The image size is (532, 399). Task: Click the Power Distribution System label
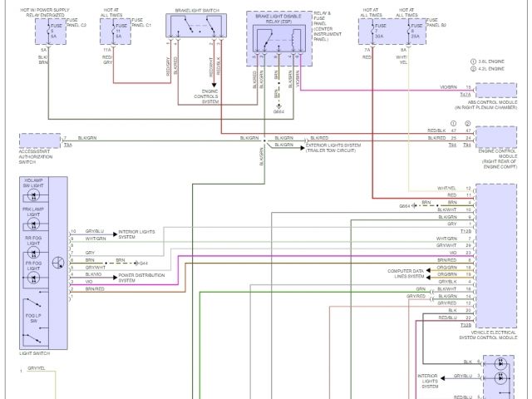138,277
